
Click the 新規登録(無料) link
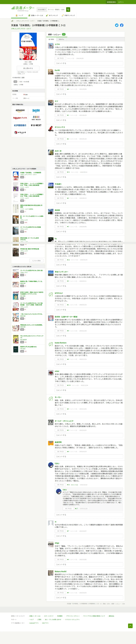point(111,2)
